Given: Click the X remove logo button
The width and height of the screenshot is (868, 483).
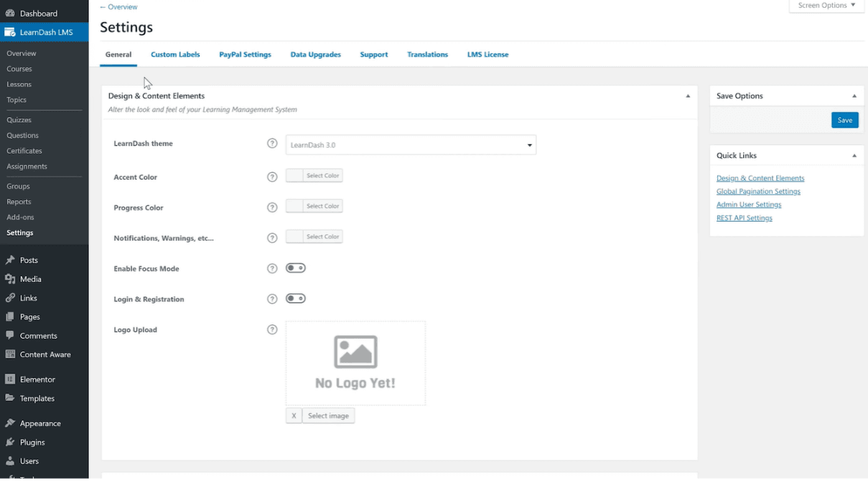Looking at the screenshot, I should (294, 416).
